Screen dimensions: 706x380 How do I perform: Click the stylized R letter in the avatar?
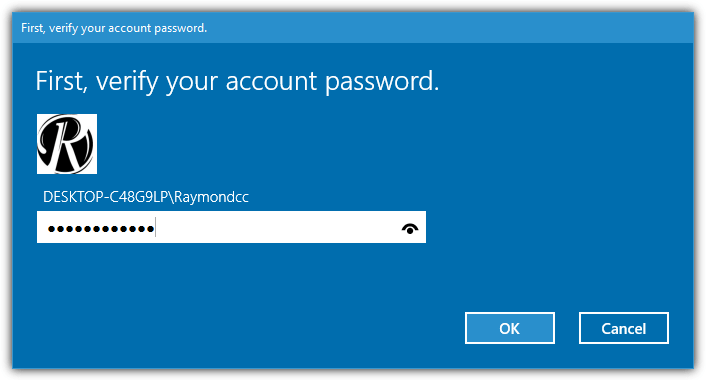tap(68, 144)
